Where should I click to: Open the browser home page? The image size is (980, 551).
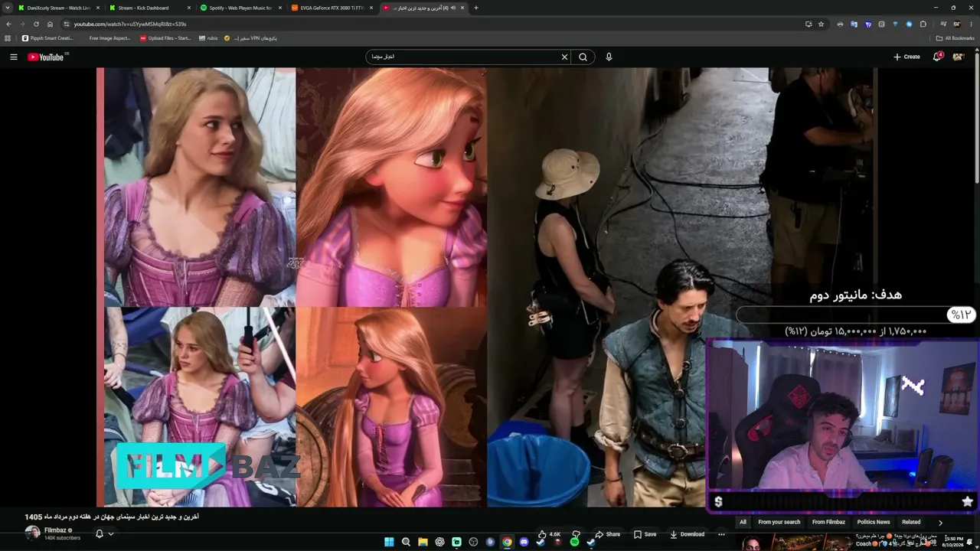(50, 24)
